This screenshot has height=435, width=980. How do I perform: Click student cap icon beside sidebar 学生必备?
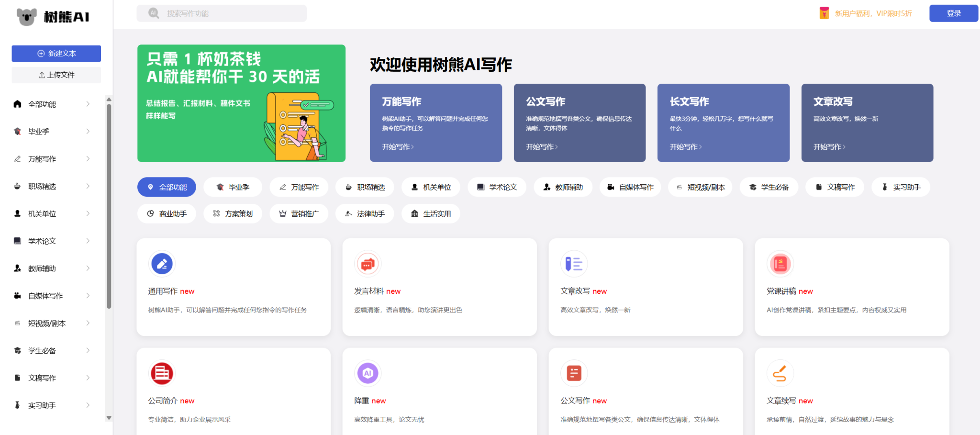pyautogui.click(x=18, y=350)
